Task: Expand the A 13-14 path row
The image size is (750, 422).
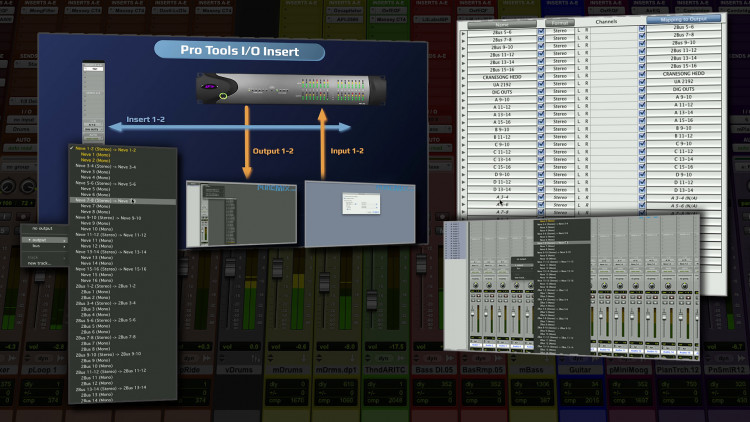Action: point(463,115)
